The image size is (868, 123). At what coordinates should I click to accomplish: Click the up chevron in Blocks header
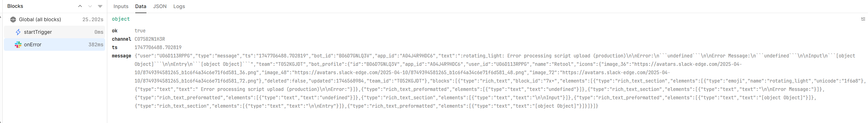coord(80,6)
